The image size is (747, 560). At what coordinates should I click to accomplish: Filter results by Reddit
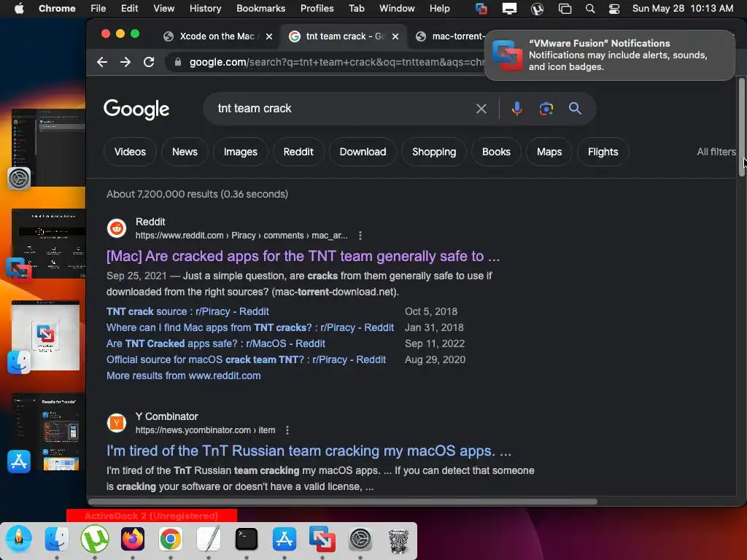(298, 152)
